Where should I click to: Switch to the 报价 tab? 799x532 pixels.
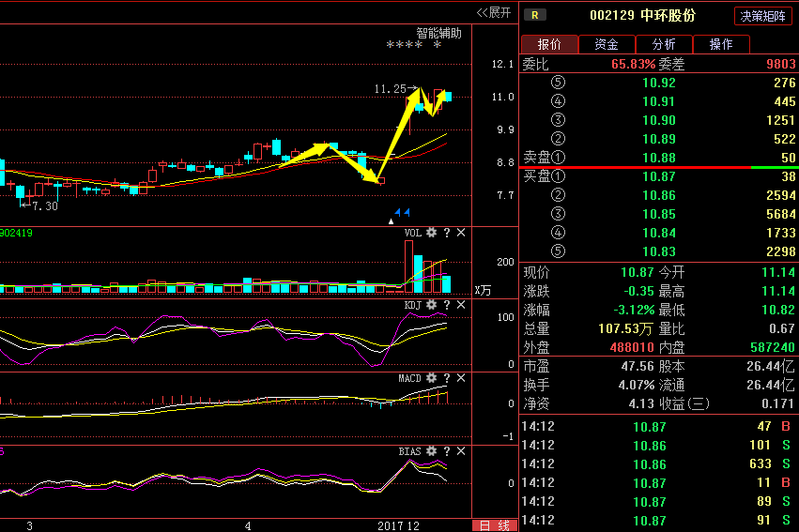[x=549, y=44]
